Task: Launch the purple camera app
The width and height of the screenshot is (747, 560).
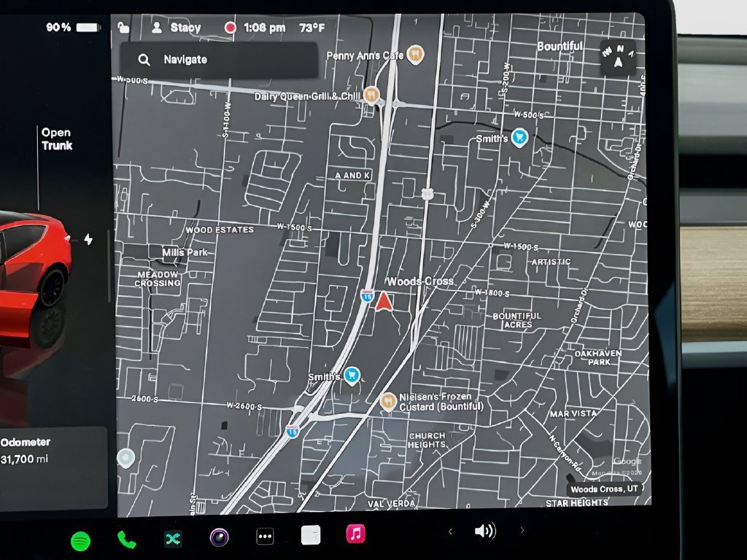Action: click(x=219, y=537)
